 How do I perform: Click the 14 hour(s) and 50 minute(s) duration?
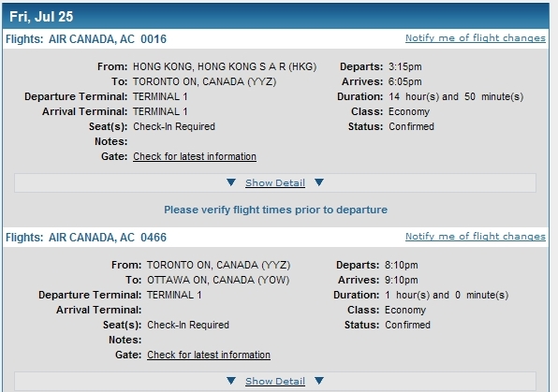click(456, 96)
